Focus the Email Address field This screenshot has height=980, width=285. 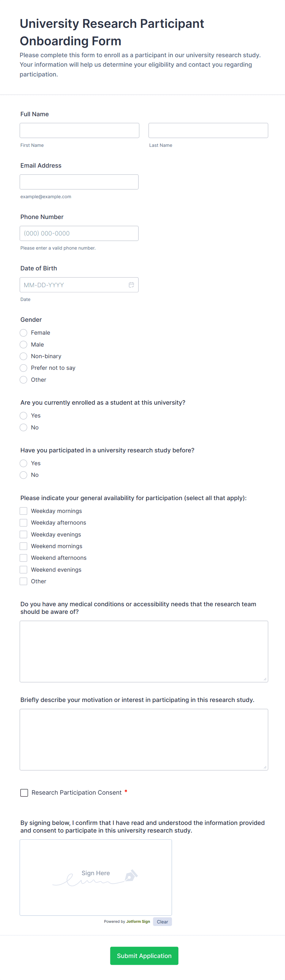[x=79, y=182]
